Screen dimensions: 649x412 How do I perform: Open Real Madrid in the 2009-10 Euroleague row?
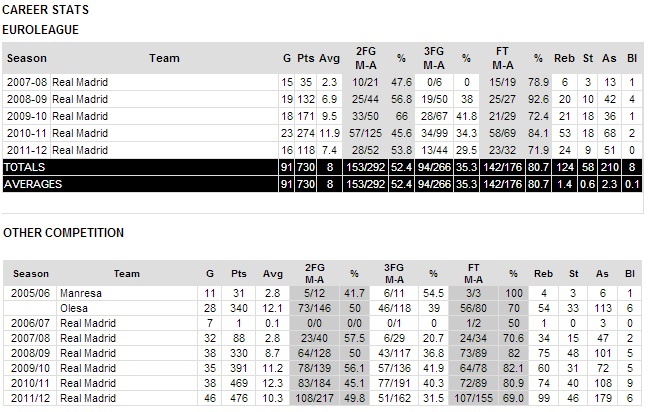click(80, 116)
